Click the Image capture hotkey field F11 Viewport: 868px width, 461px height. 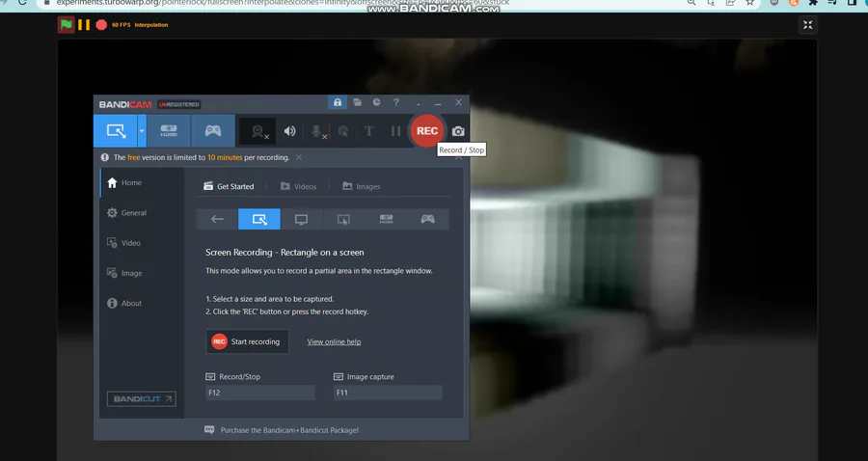(388, 393)
